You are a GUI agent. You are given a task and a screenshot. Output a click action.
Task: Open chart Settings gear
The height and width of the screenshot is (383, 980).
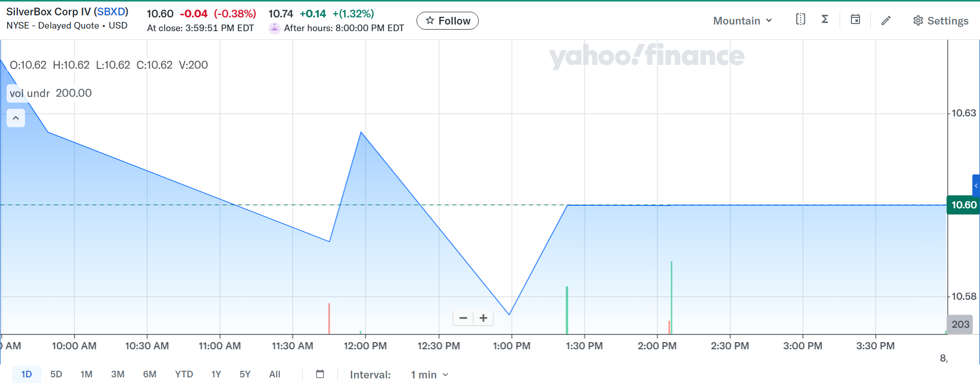(x=940, y=21)
